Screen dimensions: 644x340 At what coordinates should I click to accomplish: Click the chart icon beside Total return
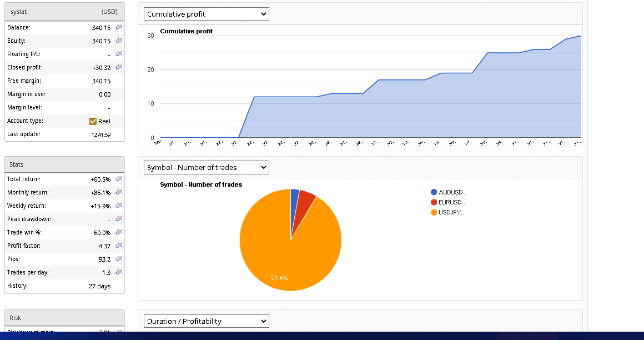pyautogui.click(x=118, y=179)
